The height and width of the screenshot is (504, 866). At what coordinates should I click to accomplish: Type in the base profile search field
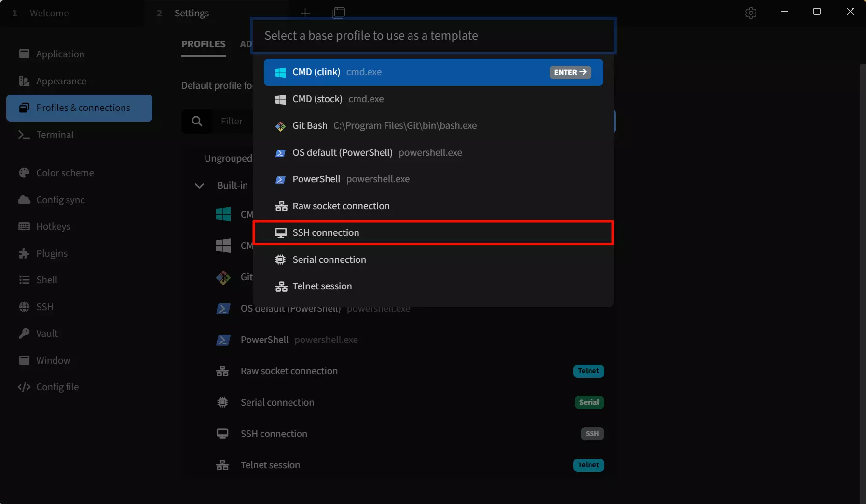pyautogui.click(x=433, y=36)
